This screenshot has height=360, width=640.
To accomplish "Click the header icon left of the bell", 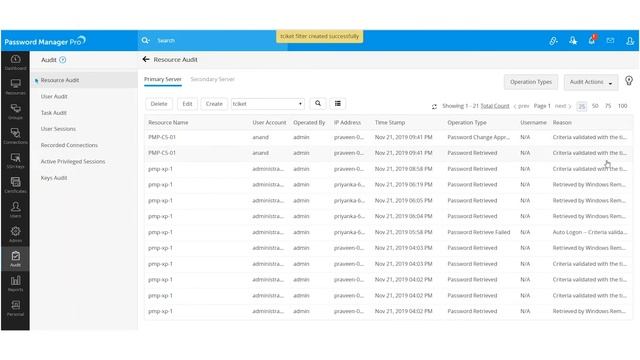I will pyautogui.click(x=573, y=40).
